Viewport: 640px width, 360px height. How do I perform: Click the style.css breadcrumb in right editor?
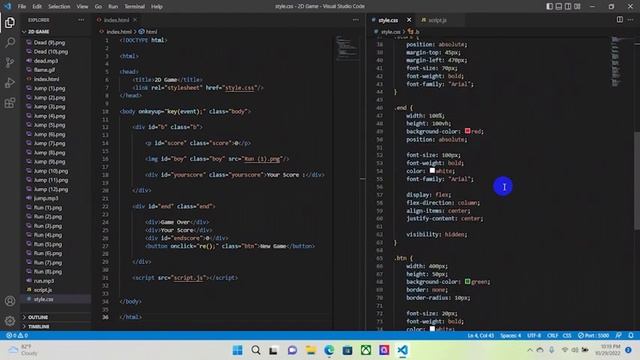click(390, 31)
